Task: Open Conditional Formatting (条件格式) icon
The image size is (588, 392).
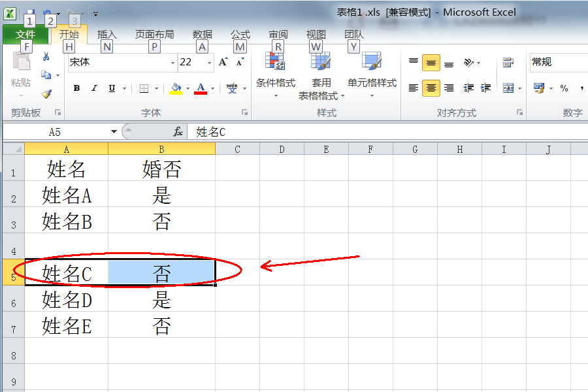Action: 275,61
